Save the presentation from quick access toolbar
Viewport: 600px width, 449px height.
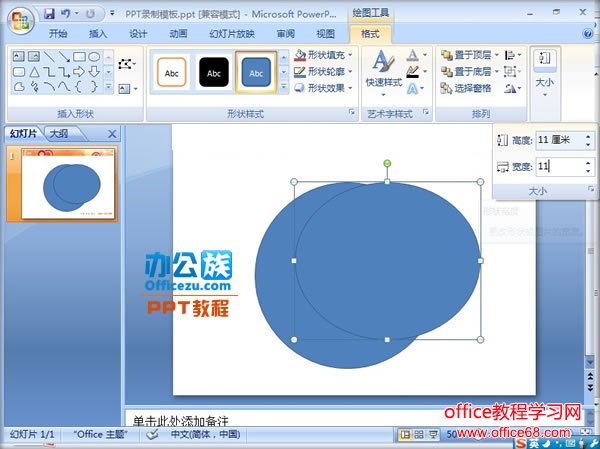[x=49, y=14]
